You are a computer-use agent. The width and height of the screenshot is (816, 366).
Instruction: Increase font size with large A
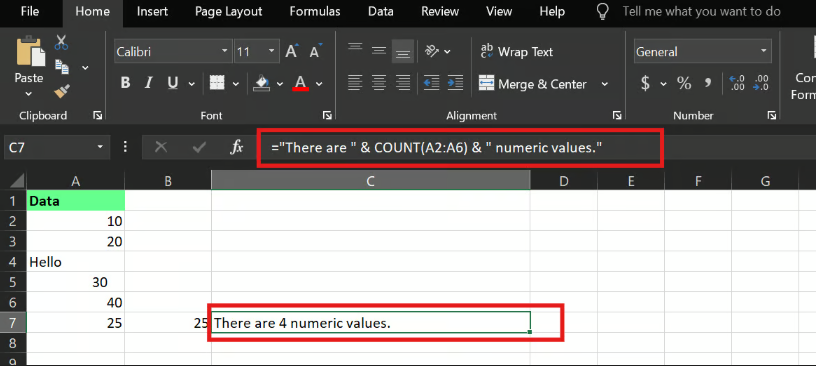291,51
